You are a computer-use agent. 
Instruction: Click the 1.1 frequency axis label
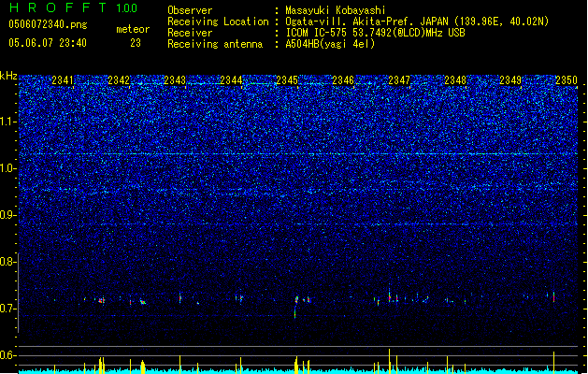(x=8, y=122)
